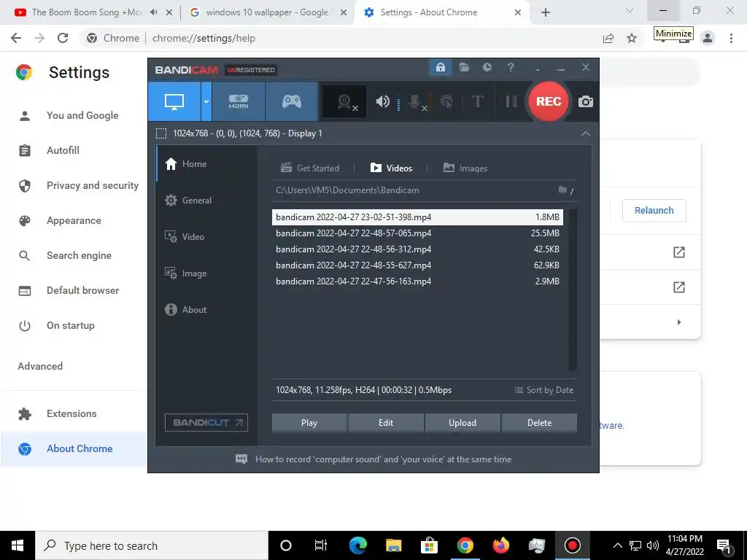Collapse the Bandicam panel with chevron
This screenshot has height=560, width=747.
click(x=586, y=134)
